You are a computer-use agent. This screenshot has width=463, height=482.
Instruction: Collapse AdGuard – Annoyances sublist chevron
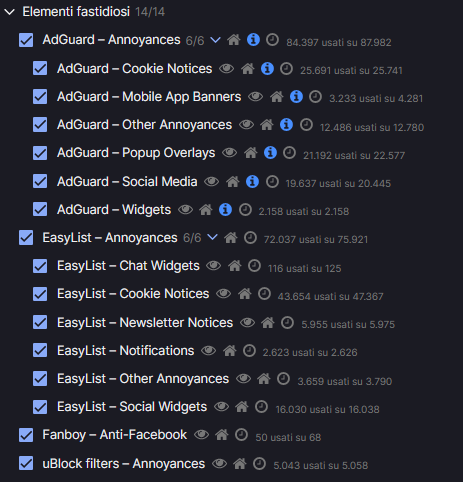215,40
